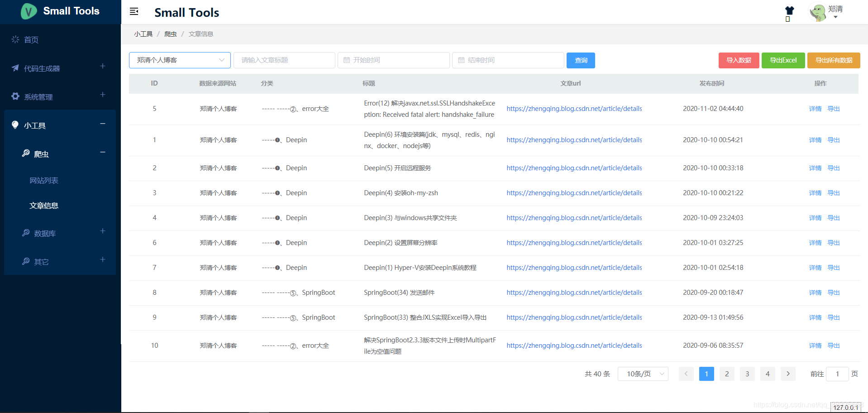
Task: Select page 1 in pagination
Action: [706, 374]
